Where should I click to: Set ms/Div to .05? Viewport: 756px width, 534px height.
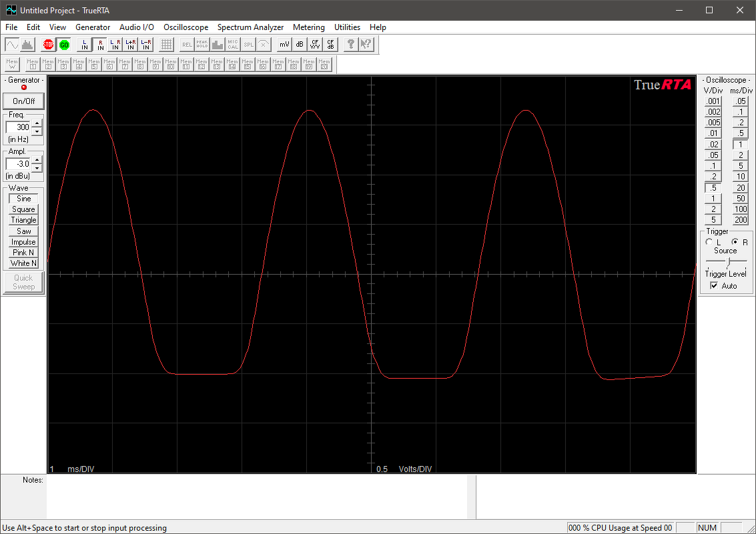(741, 101)
